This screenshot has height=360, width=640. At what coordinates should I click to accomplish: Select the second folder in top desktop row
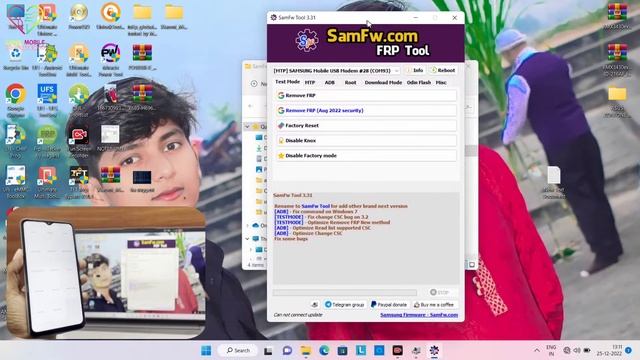[x=174, y=17]
